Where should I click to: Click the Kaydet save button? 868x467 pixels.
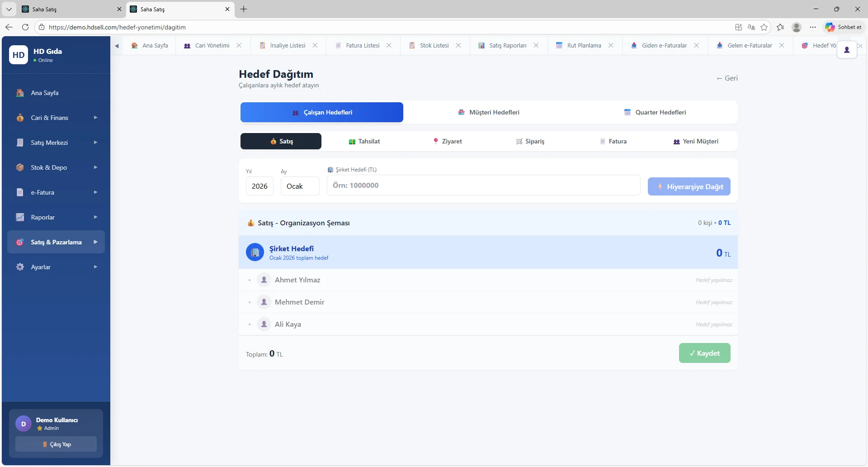704,353
